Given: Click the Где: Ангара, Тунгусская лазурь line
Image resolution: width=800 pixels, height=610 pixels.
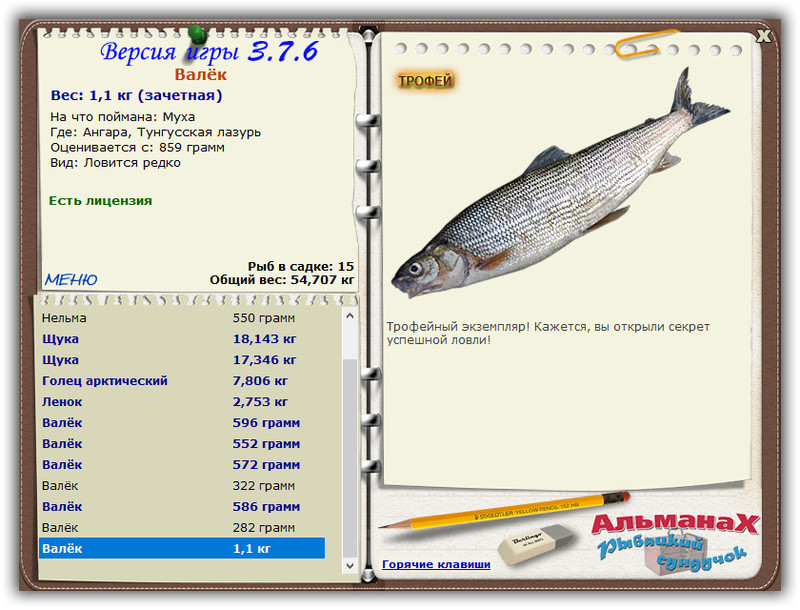Looking at the screenshot, I should (x=156, y=132).
